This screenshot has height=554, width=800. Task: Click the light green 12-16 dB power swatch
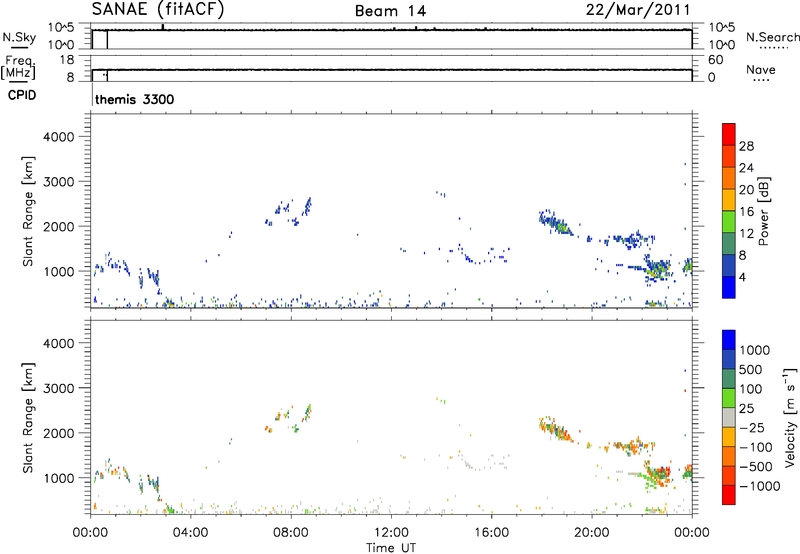tap(729, 222)
